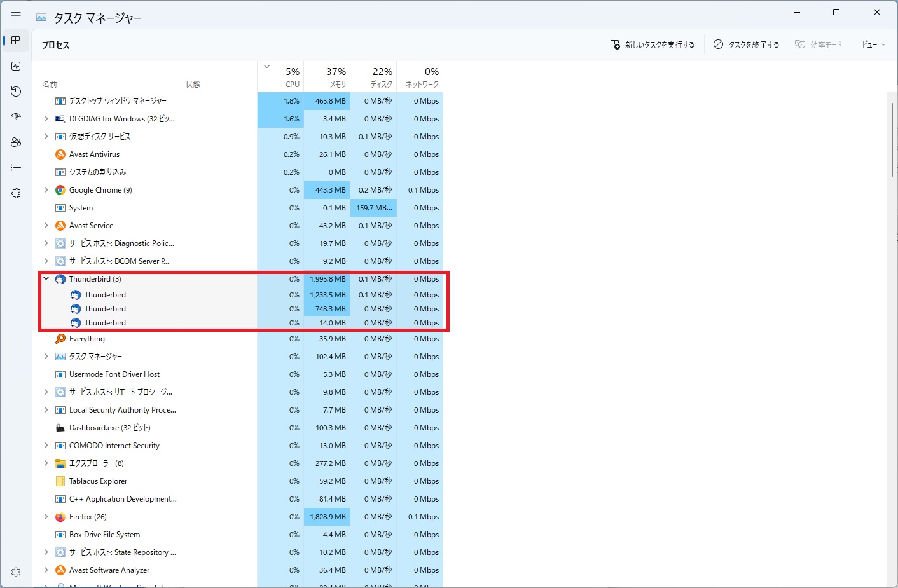Open the Users page in sidebar

point(16,142)
